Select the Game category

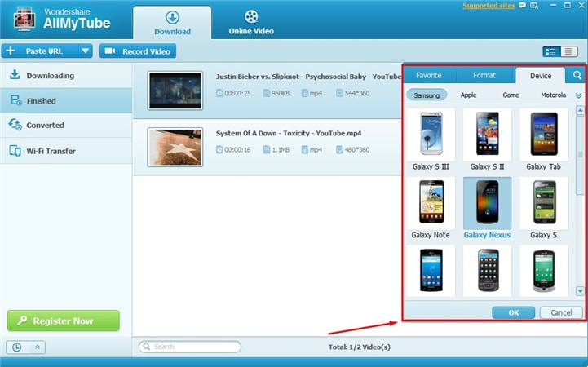tap(511, 95)
